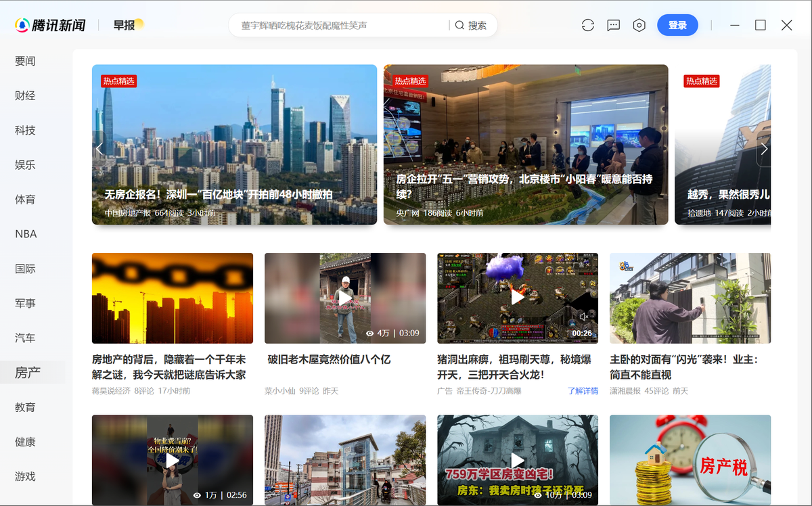This screenshot has width=812, height=506.
Task: Unmute the game ad video speaker icon
Action: click(x=583, y=317)
